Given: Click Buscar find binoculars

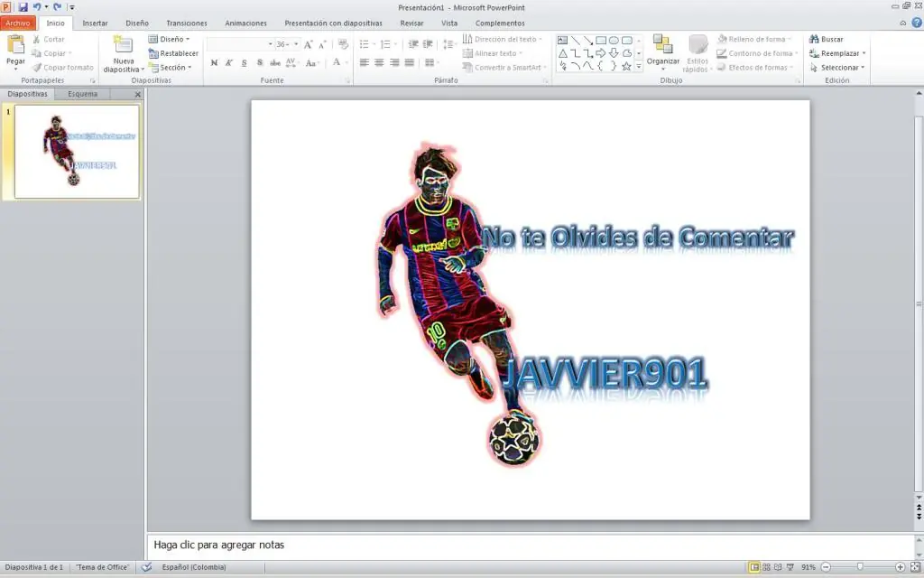Looking at the screenshot, I should pos(826,39).
